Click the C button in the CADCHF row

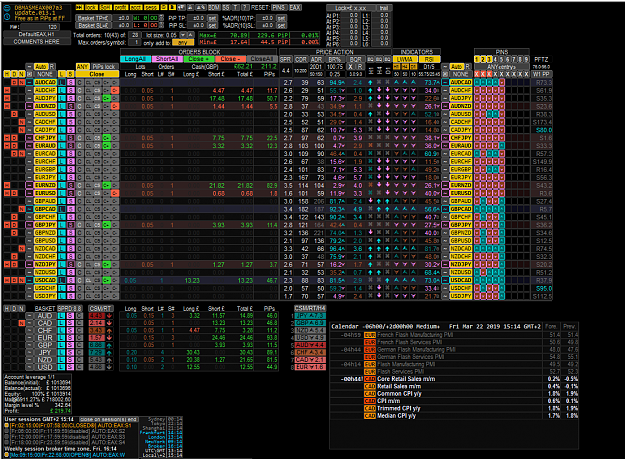[80, 122]
